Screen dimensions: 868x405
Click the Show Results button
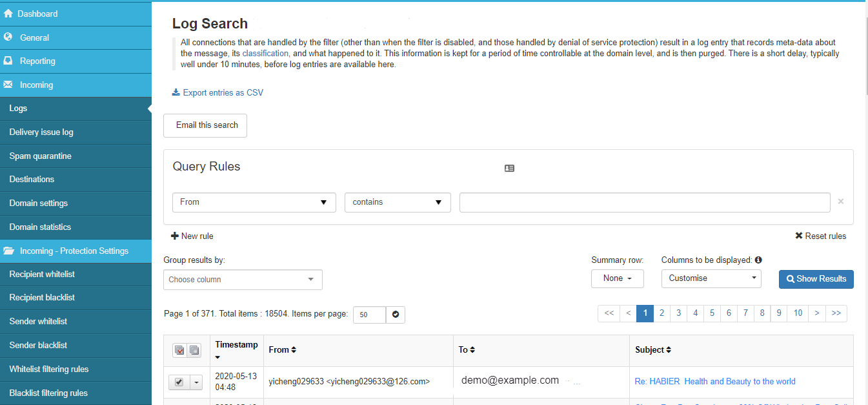[816, 279]
